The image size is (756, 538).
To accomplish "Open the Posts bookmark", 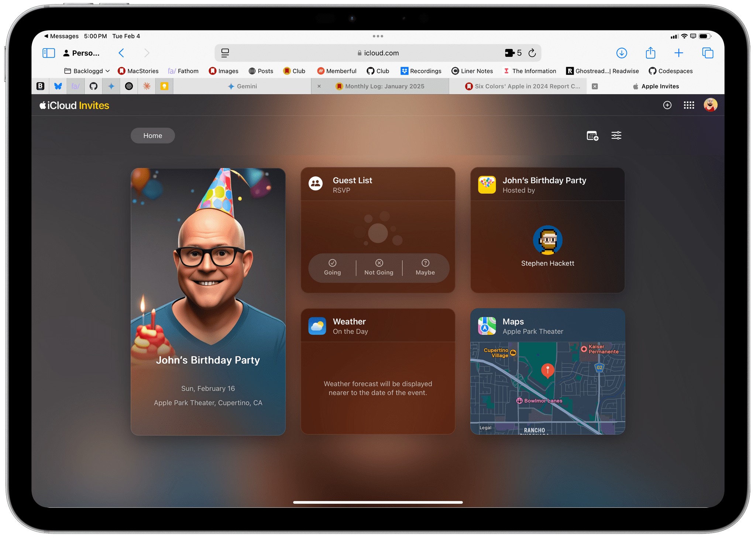I will coord(261,71).
